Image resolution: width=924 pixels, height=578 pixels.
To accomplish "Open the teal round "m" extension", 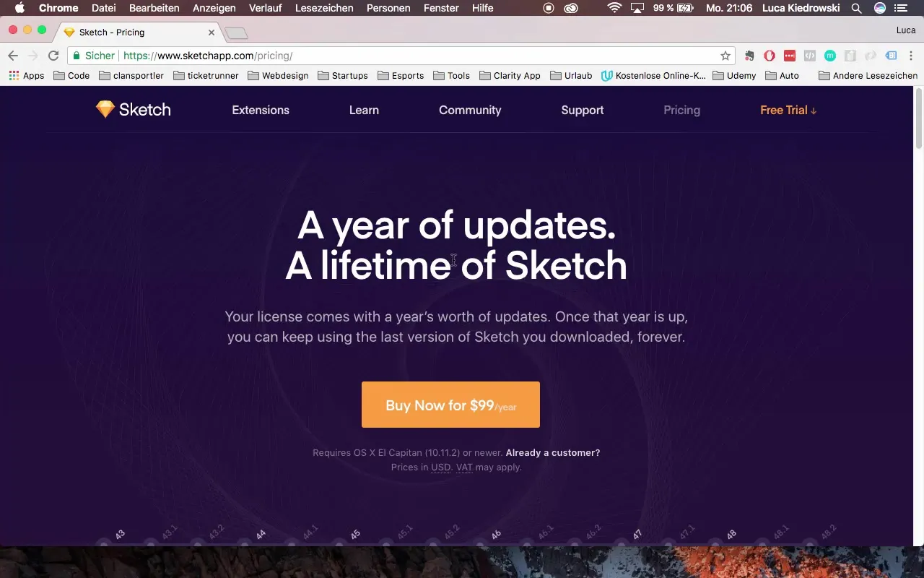I will (830, 56).
